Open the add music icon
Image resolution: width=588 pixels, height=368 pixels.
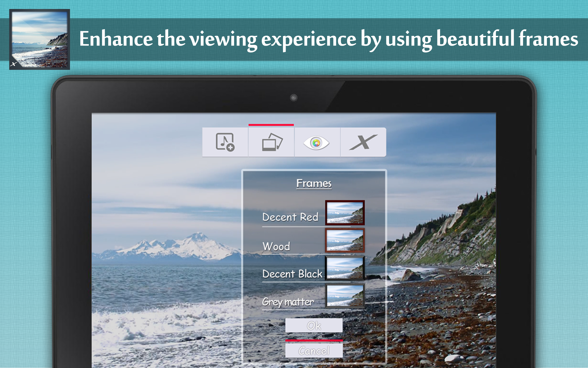tap(225, 142)
